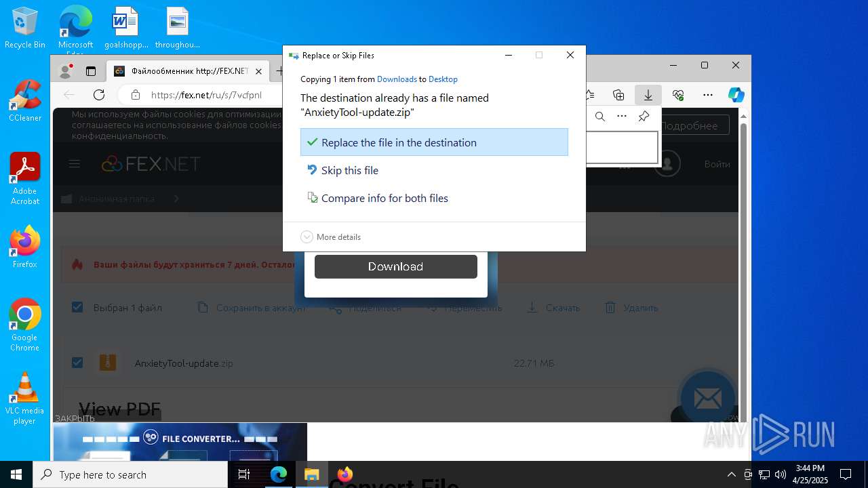The image size is (868, 488).
Task: Click the taskbar search box
Action: pos(130,474)
